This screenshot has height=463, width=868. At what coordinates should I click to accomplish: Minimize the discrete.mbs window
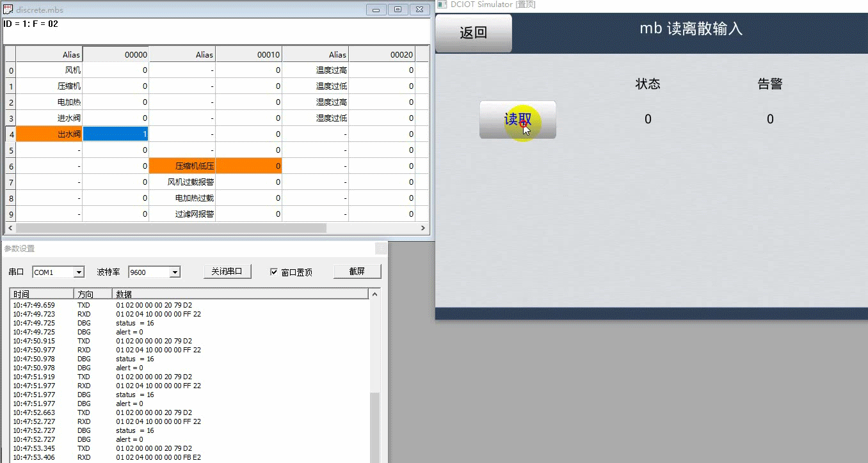(376, 10)
